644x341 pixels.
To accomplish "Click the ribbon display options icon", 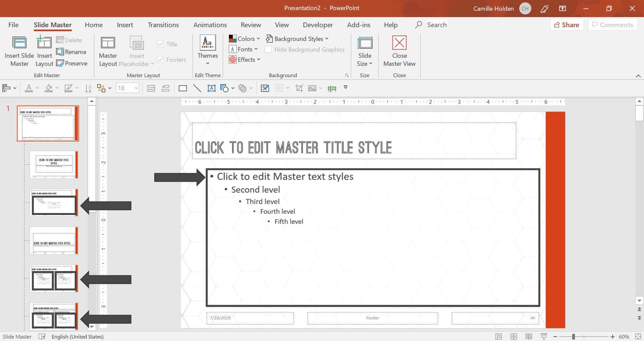I will (x=563, y=9).
